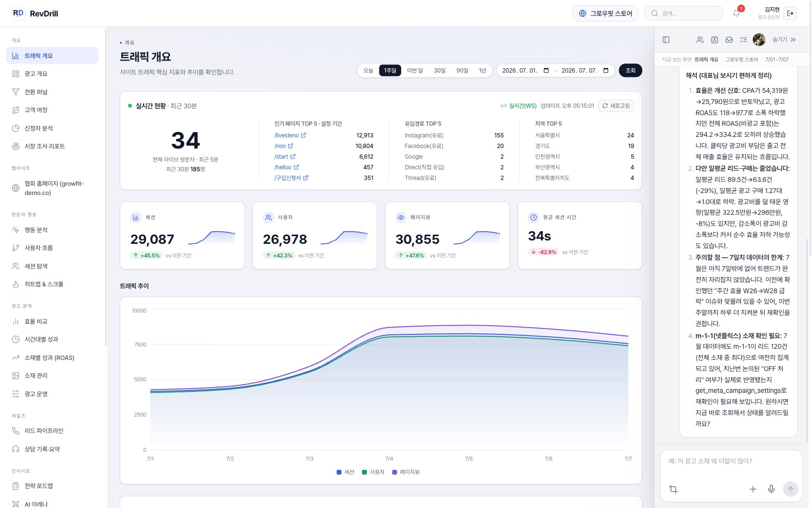This screenshot has width=812, height=508.
Task: Hide the assistant panel with 숨기기
Action: (784, 40)
